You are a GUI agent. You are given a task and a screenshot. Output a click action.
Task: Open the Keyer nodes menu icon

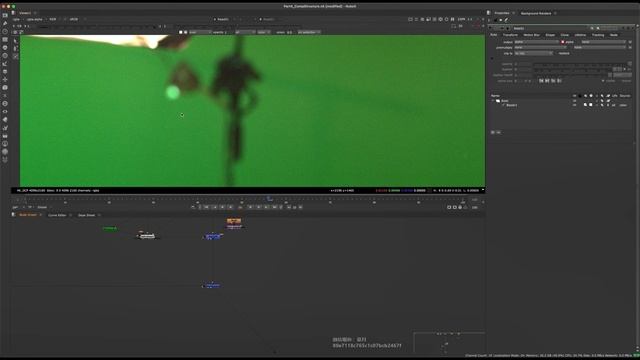pos(5,64)
